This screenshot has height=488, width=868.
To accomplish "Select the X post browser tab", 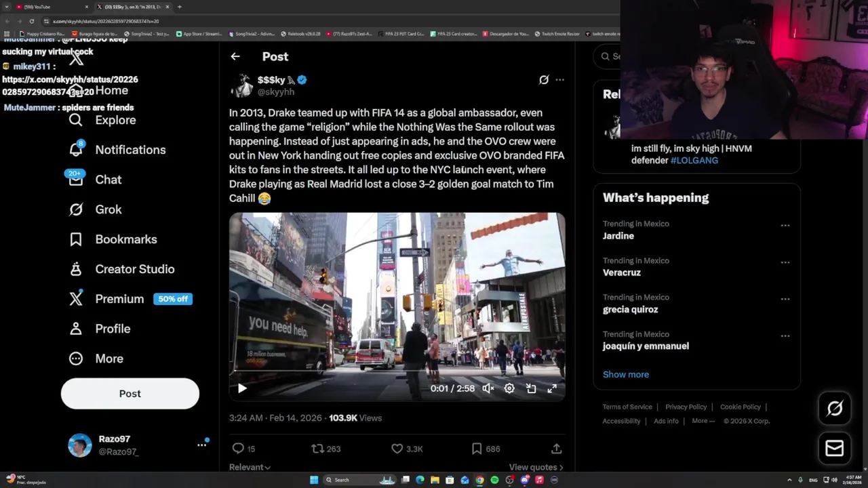I will pos(132,7).
